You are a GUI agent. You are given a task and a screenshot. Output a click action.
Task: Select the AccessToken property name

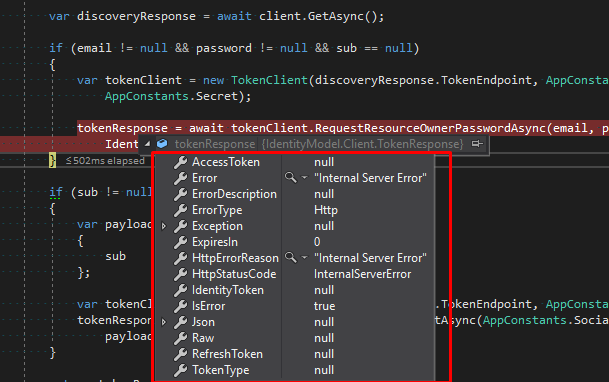tap(226, 162)
